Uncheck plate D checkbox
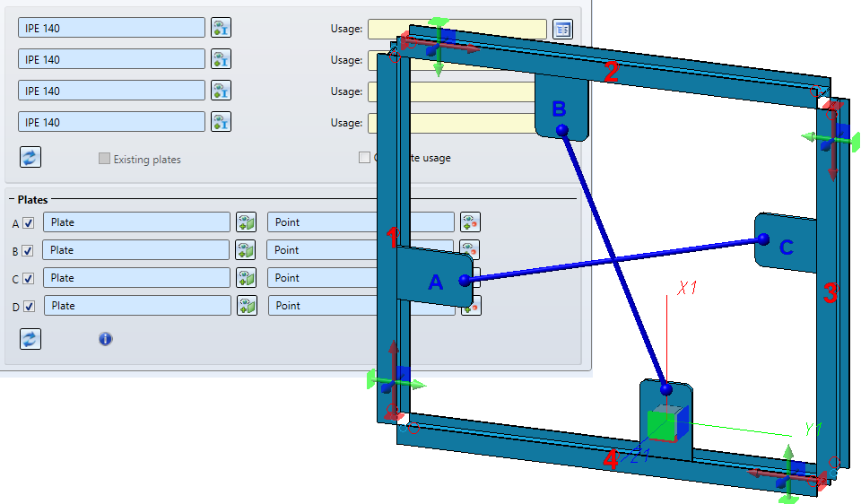 [29, 307]
